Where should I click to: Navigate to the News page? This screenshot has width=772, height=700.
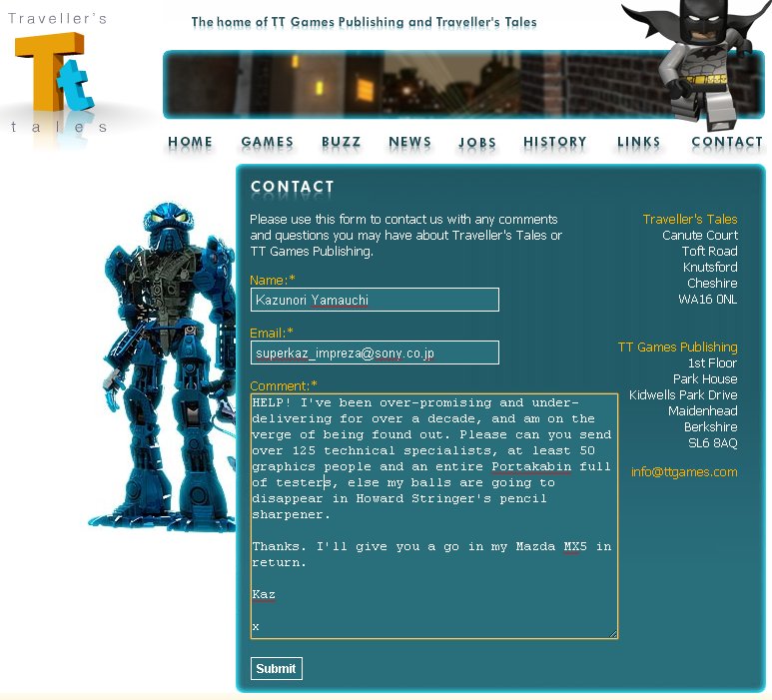[x=409, y=143]
